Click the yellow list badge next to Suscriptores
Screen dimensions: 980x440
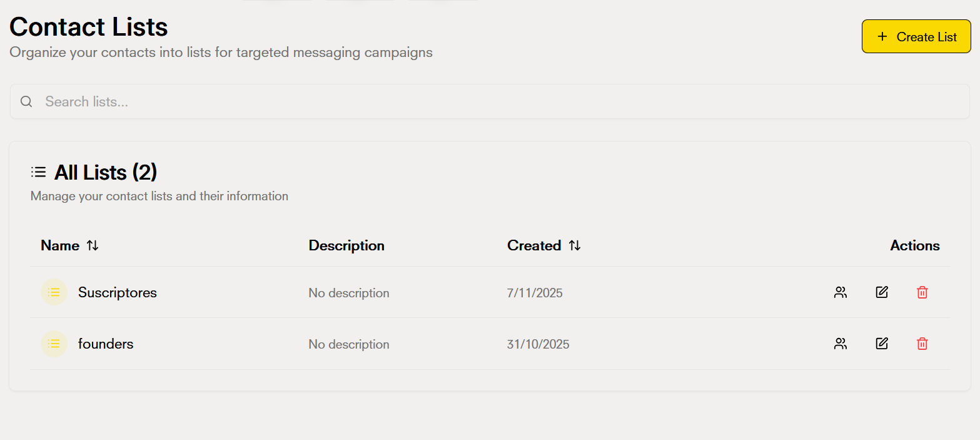point(54,292)
